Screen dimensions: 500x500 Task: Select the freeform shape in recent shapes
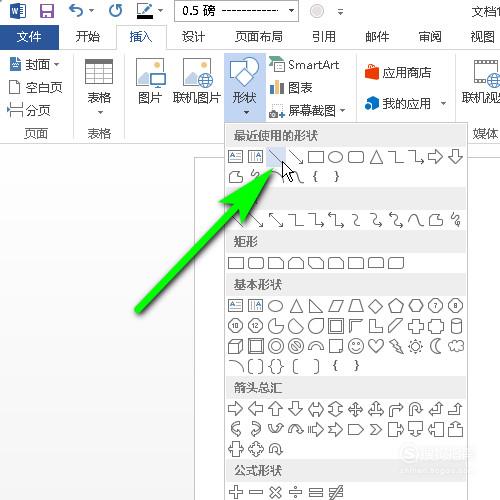(236, 177)
